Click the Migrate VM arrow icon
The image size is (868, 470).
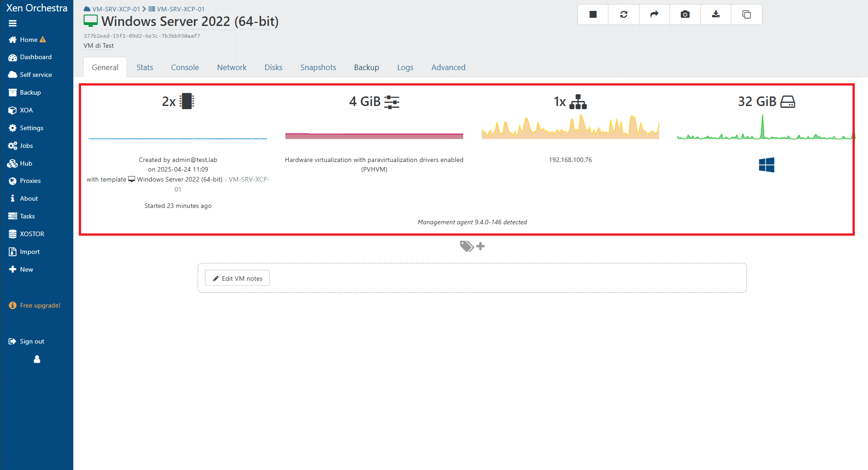(654, 15)
